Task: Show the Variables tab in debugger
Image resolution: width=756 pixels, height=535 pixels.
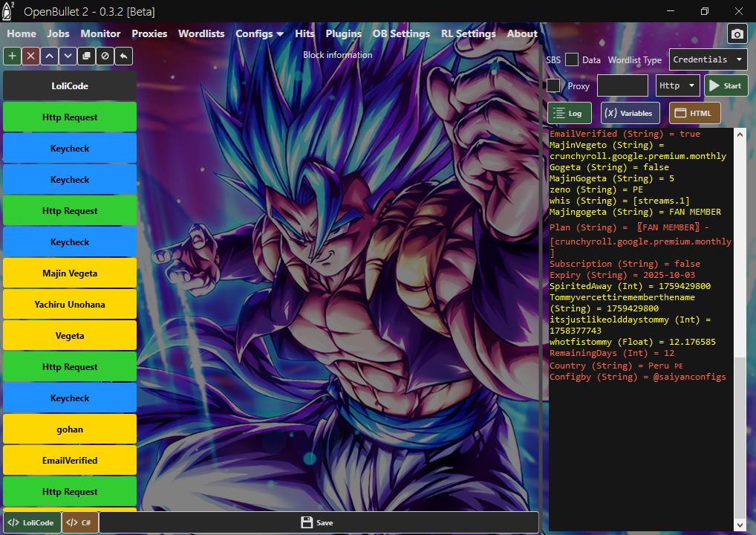Action: click(x=630, y=113)
